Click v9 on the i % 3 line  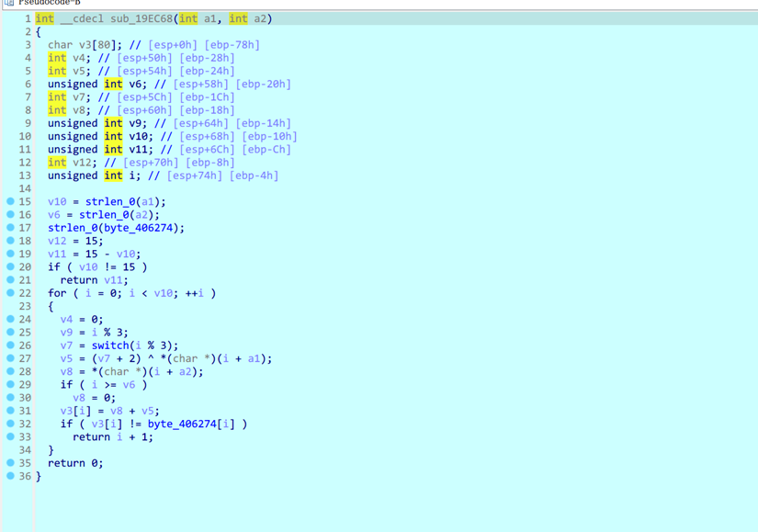coord(66,333)
